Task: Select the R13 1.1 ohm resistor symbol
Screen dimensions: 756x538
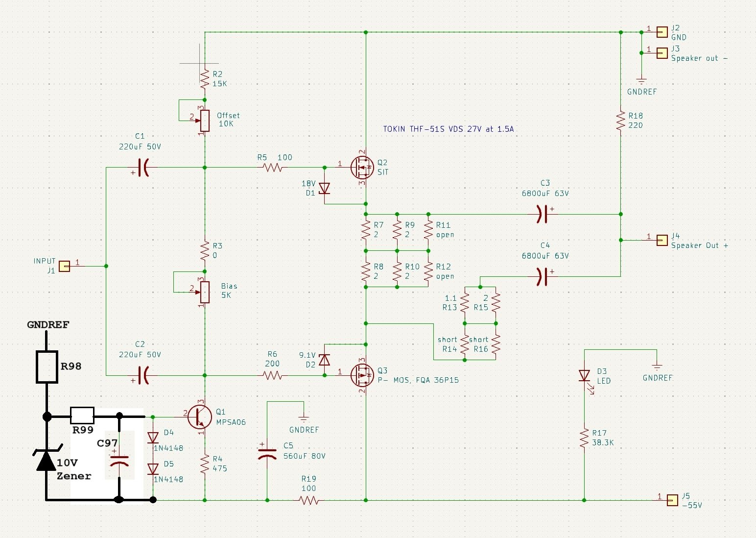Action: 465,303
